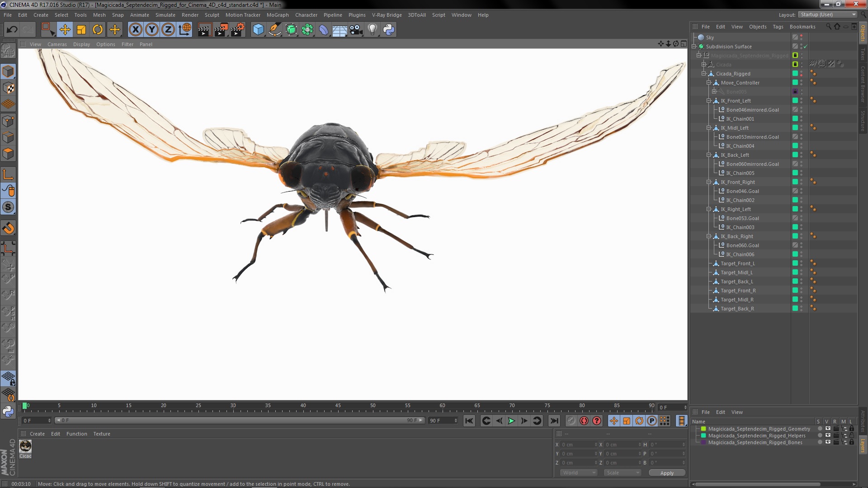Open the MoGraph menu
The height and width of the screenshot is (488, 868).
tap(277, 15)
